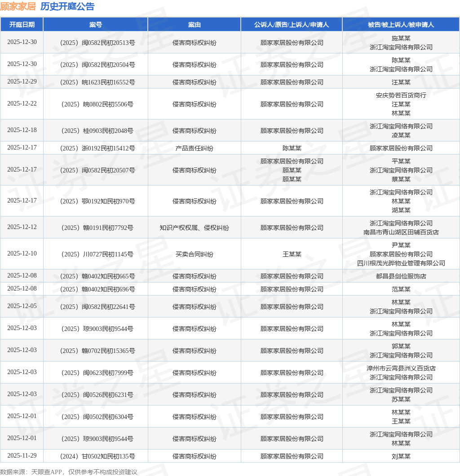Click case number 皖1623民初16552号
This screenshot has width=460, height=476.
(97, 82)
